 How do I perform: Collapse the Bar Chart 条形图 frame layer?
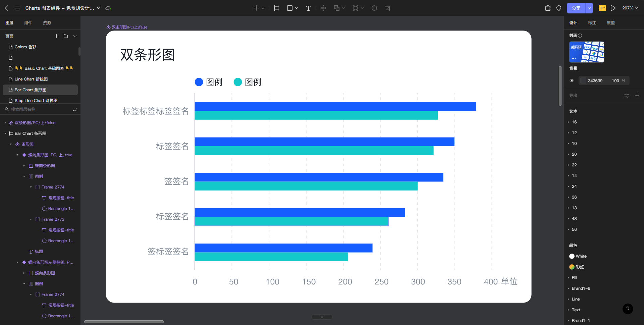[5, 133]
